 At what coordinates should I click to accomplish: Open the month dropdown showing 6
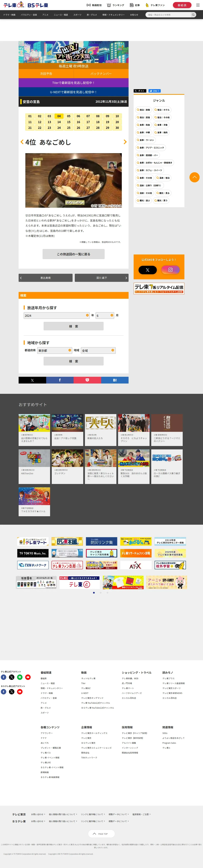coord(105,315)
